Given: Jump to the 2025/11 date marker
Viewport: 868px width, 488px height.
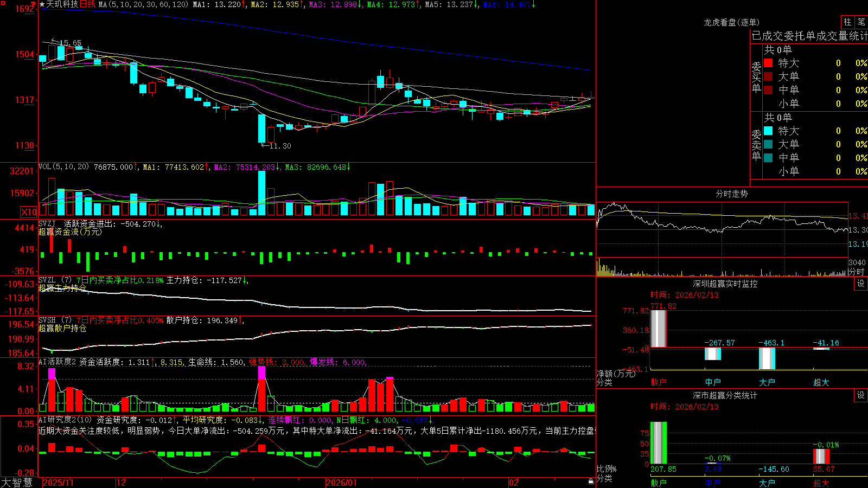Looking at the screenshot, I should click(58, 483).
